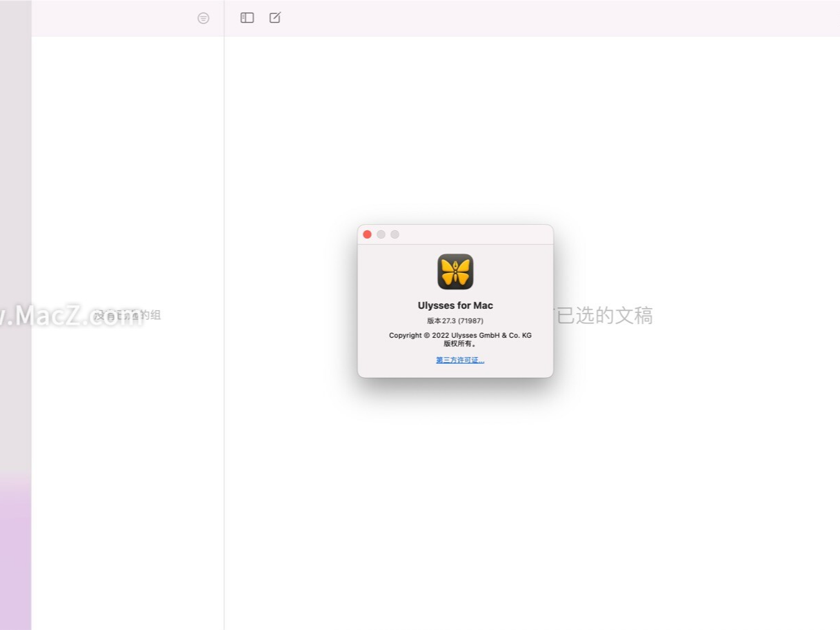840x630 pixels.
Task: Create a new sheet using the compose icon
Action: coord(274,17)
